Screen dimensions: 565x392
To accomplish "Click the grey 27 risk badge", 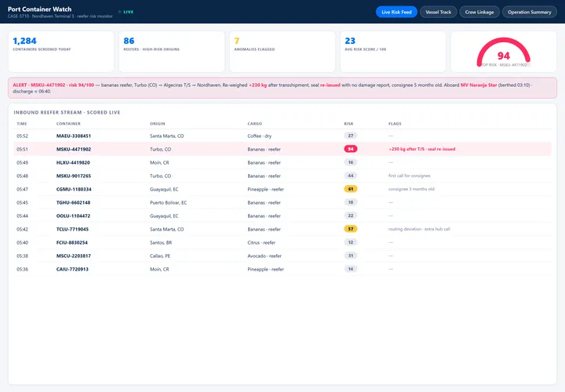I will (351, 136).
